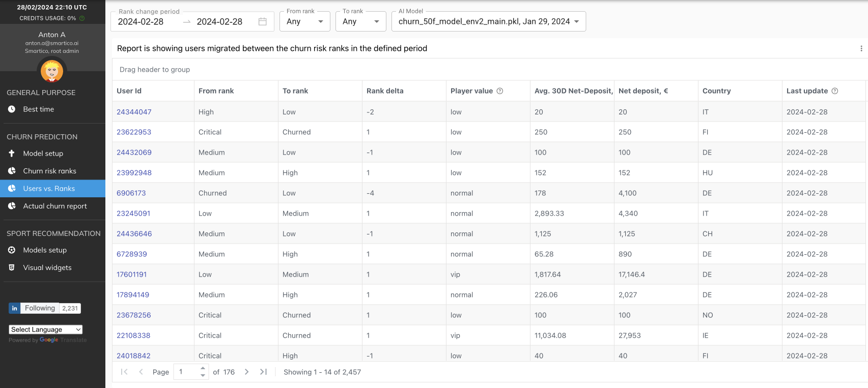Click the Last update help icon
Image resolution: width=868 pixels, height=388 pixels.
tap(834, 91)
